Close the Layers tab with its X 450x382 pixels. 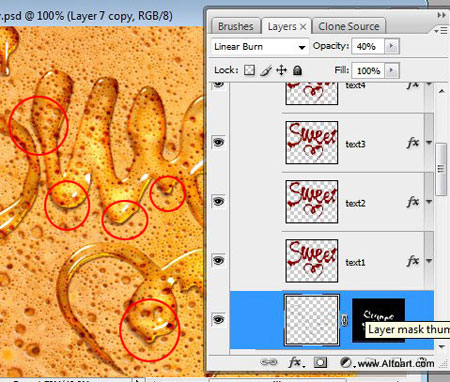[303, 27]
